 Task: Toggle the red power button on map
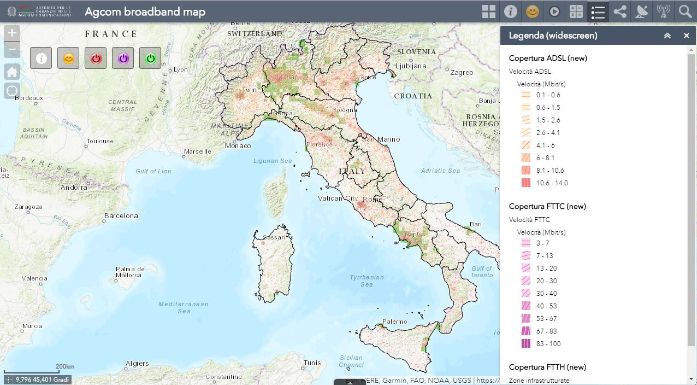(x=96, y=58)
